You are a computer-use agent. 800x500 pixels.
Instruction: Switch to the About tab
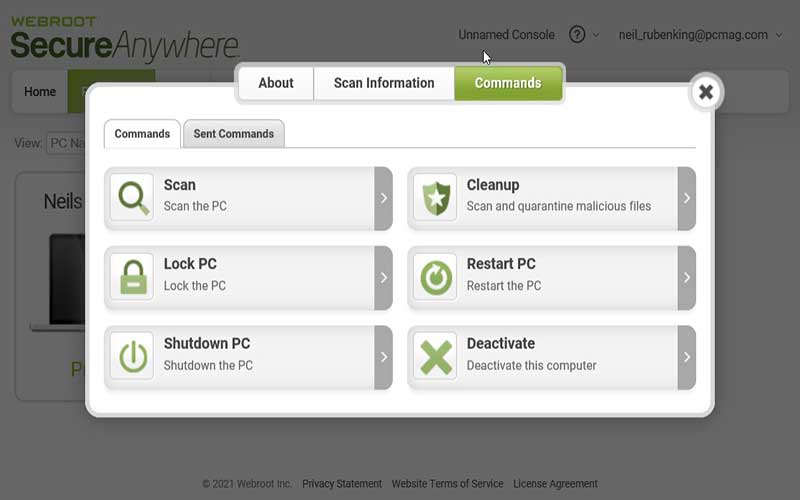[x=276, y=83]
